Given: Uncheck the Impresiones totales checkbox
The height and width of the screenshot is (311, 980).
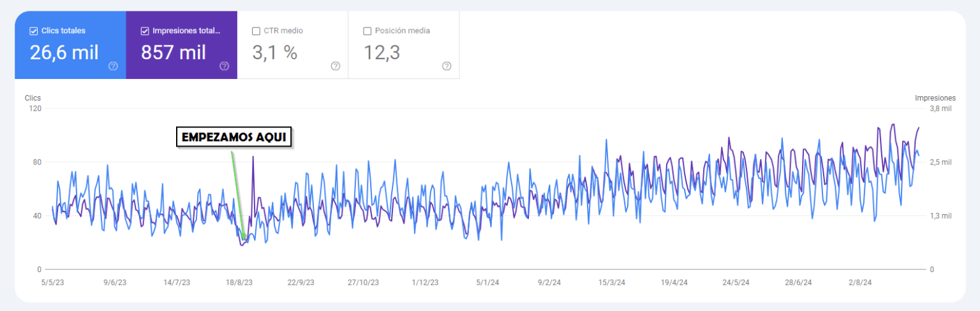Looking at the screenshot, I should (x=145, y=31).
